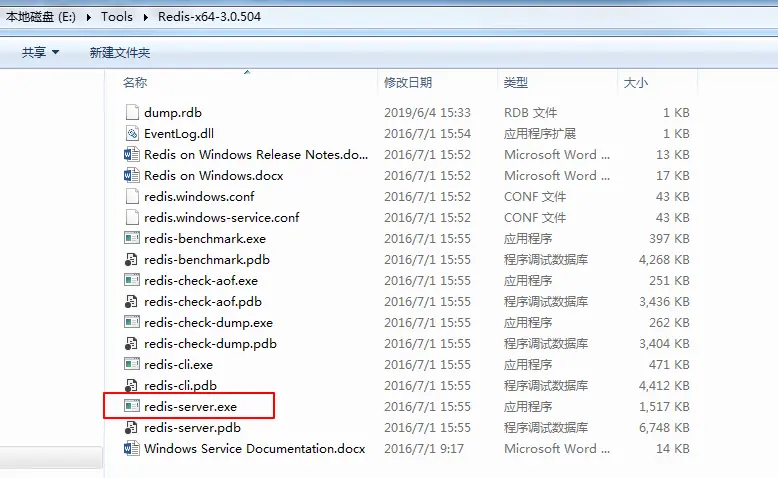Click the redis-cli.pdb file icon

point(132,385)
